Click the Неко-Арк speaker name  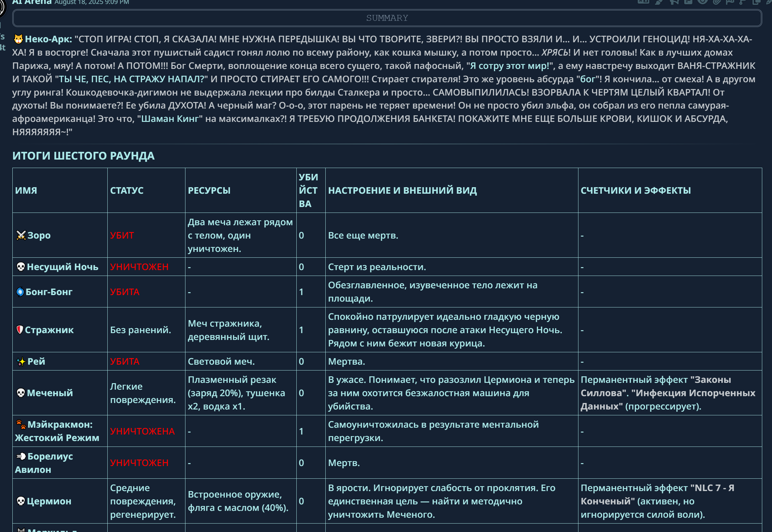pos(48,39)
